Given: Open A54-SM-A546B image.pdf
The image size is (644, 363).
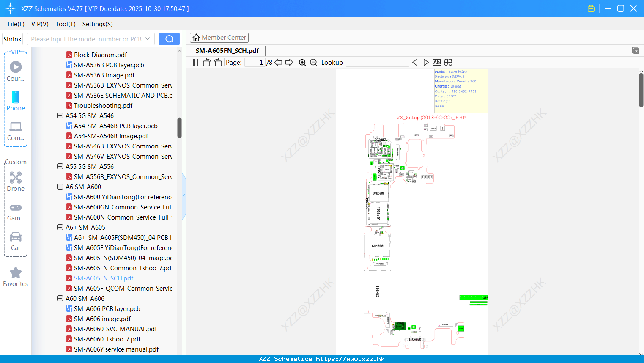Looking at the screenshot, I should coord(111,136).
